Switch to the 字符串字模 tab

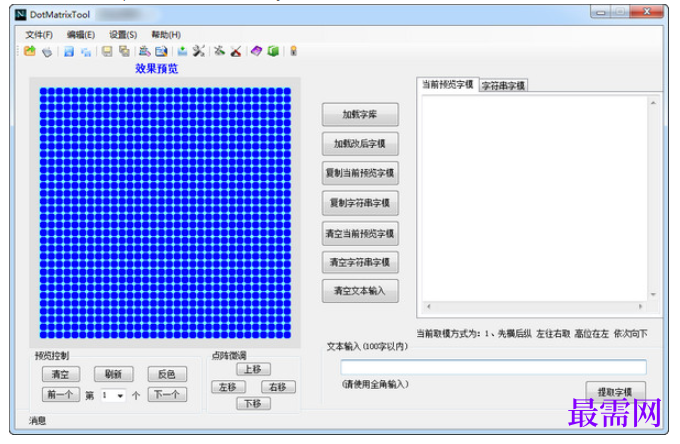click(x=503, y=86)
